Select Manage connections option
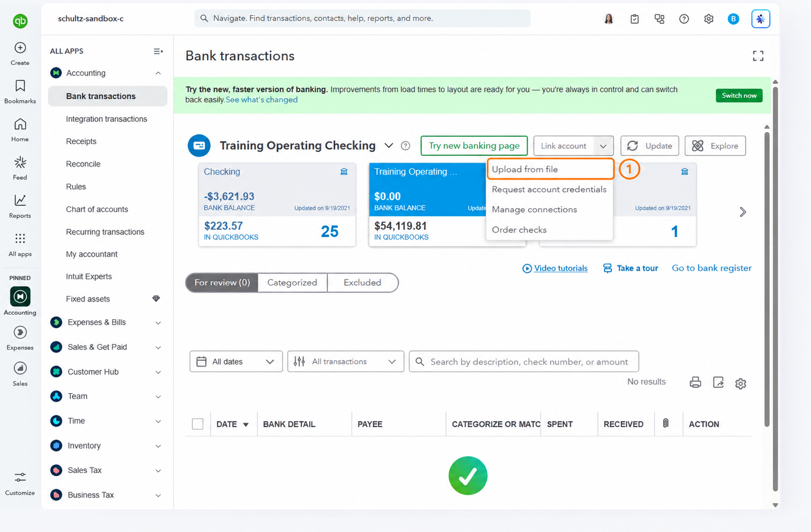 [549, 209]
